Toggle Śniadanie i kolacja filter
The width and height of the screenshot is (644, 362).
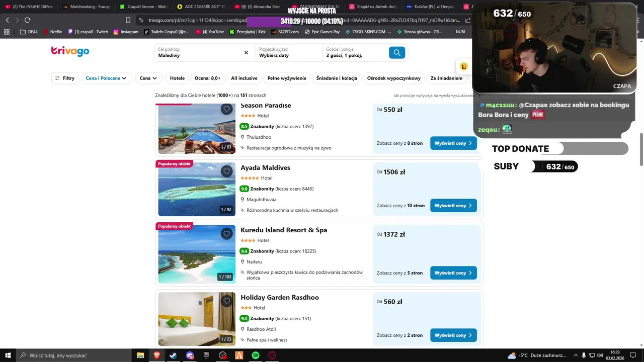(337, 78)
